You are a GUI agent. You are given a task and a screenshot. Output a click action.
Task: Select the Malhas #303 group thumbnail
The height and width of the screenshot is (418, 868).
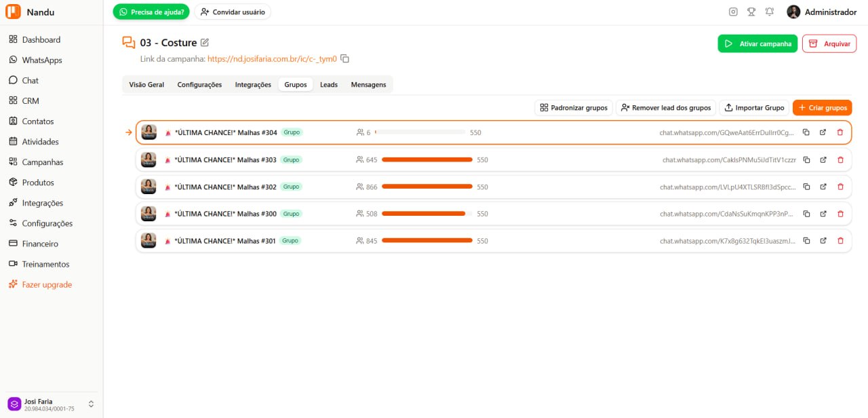pyautogui.click(x=149, y=159)
